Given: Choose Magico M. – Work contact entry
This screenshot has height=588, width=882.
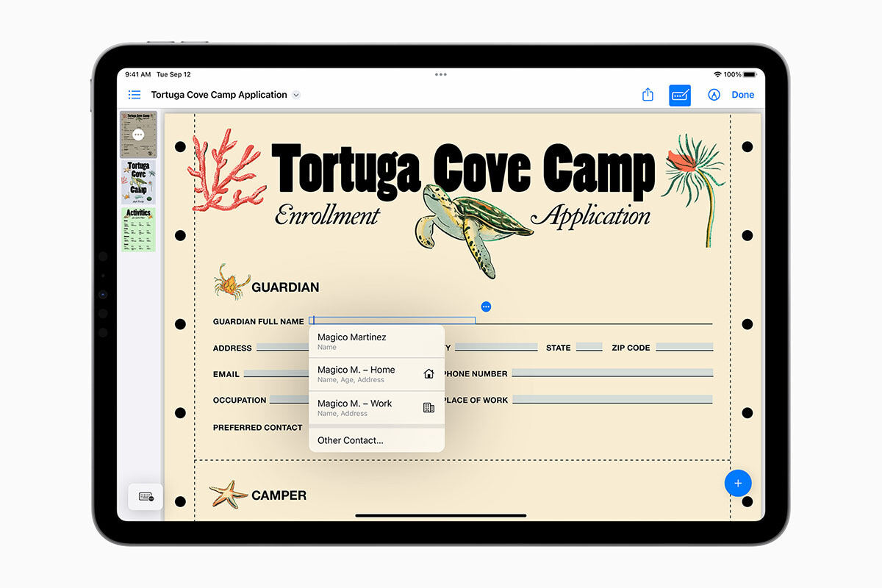Looking at the screenshot, I should 376,407.
